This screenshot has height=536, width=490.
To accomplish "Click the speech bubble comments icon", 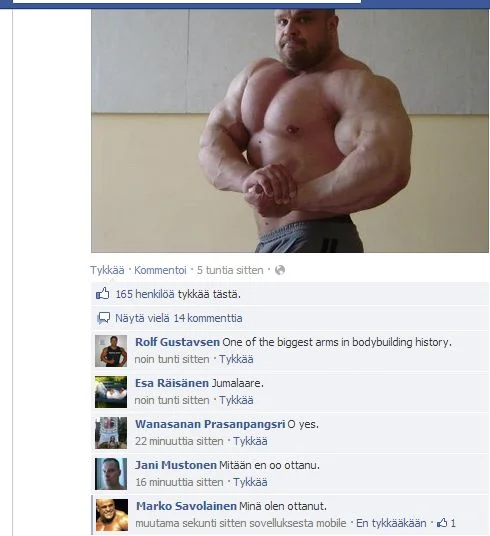I will tap(103, 318).
